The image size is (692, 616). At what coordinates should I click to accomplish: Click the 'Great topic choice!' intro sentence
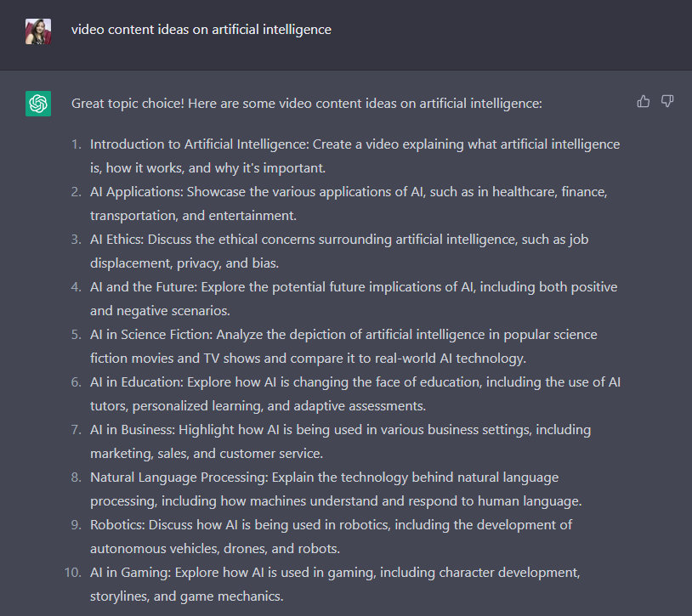307,104
